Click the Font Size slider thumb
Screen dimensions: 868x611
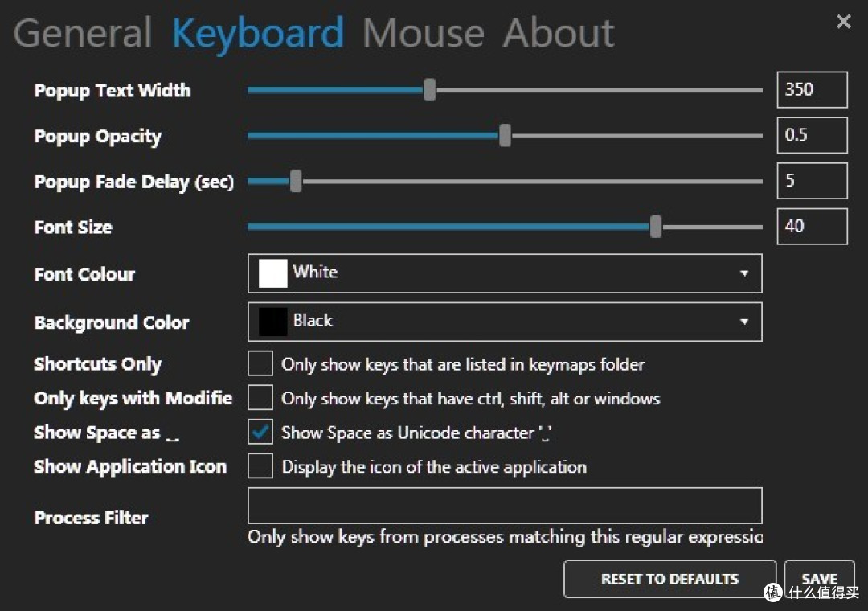[x=656, y=227]
